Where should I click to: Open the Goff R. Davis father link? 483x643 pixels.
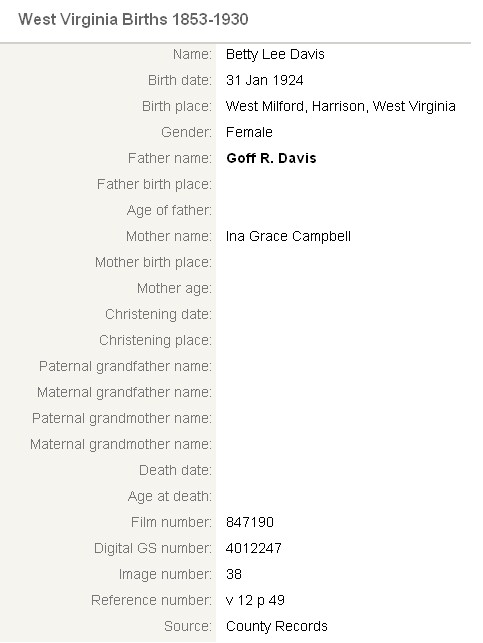(x=271, y=158)
